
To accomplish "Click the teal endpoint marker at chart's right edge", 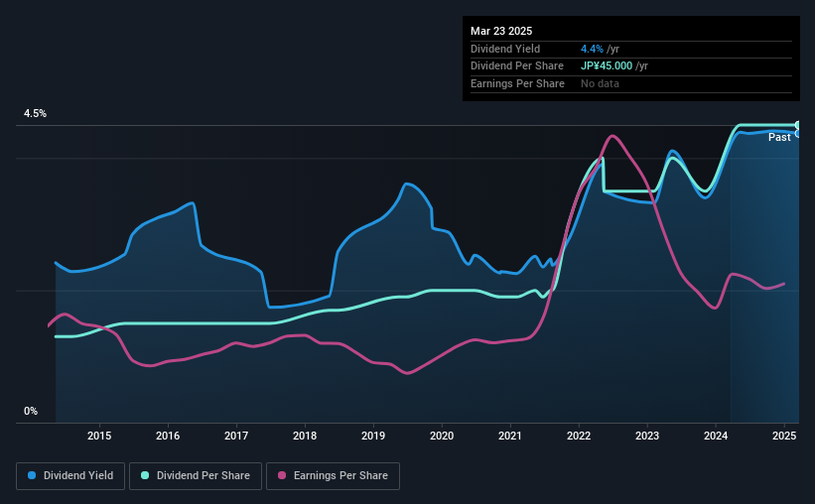I will pos(797,125).
